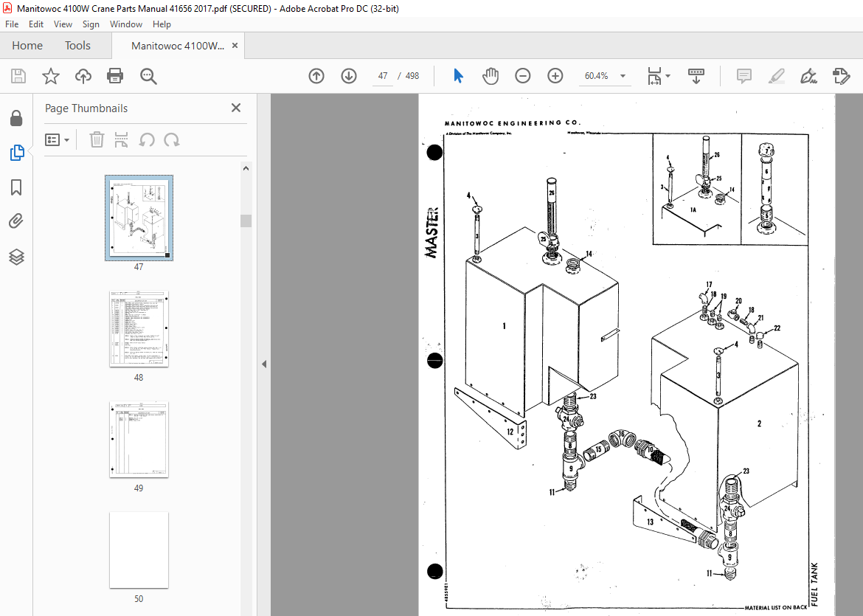The height and width of the screenshot is (616, 863).
Task: Open the Sign menu
Action: [91, 24]
